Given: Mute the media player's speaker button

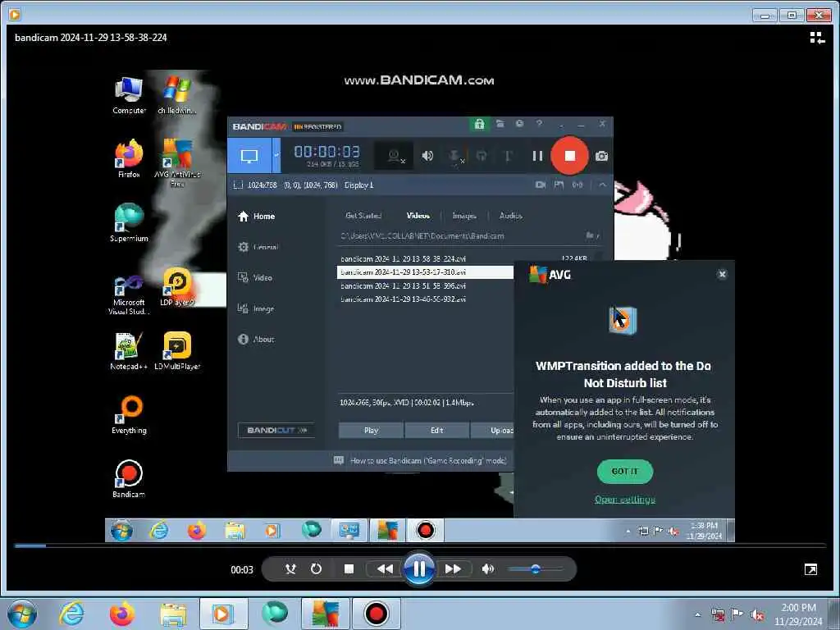Looking at the screenshot, I should coord(487,569).
